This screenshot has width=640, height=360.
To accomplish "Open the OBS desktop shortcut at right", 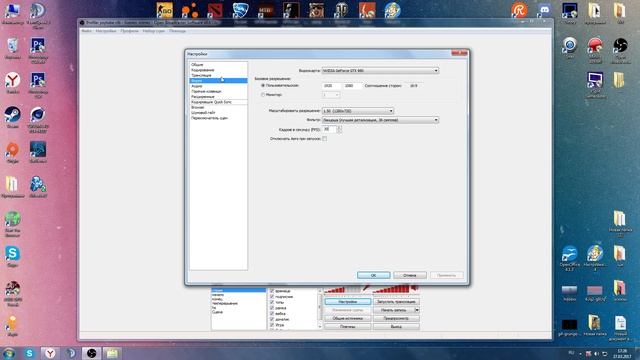I will [620, 46].
